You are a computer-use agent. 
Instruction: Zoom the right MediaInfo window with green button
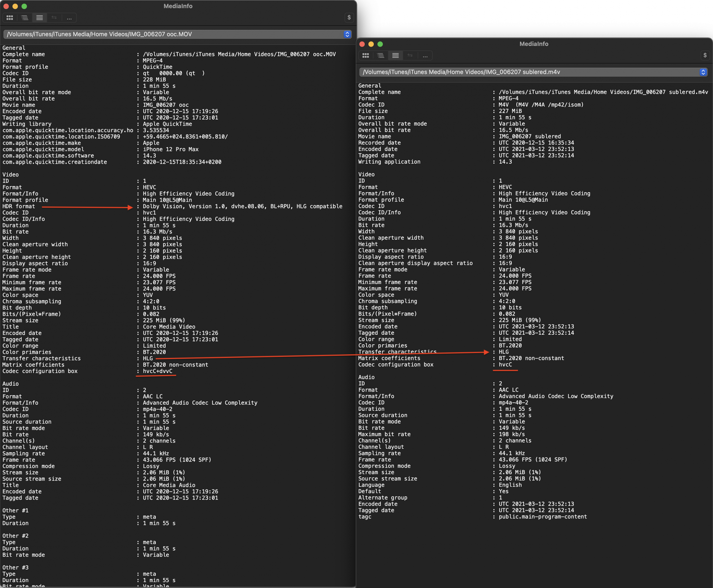380,44
